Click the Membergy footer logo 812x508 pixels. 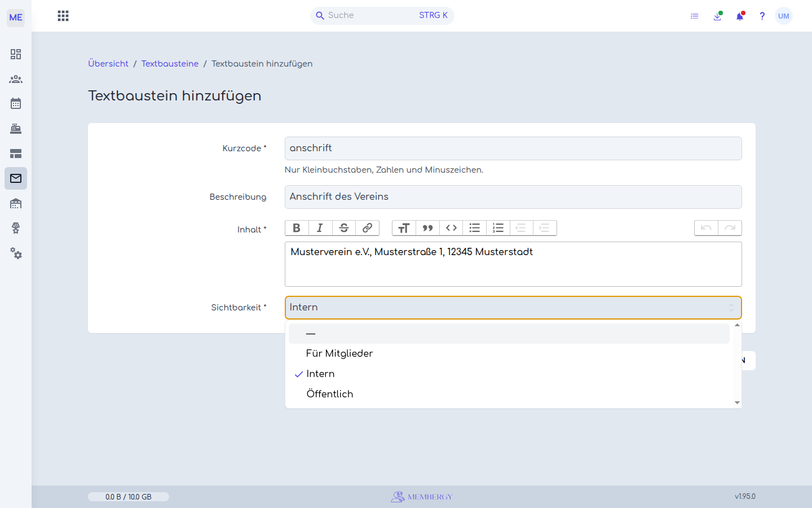[422, 497]
